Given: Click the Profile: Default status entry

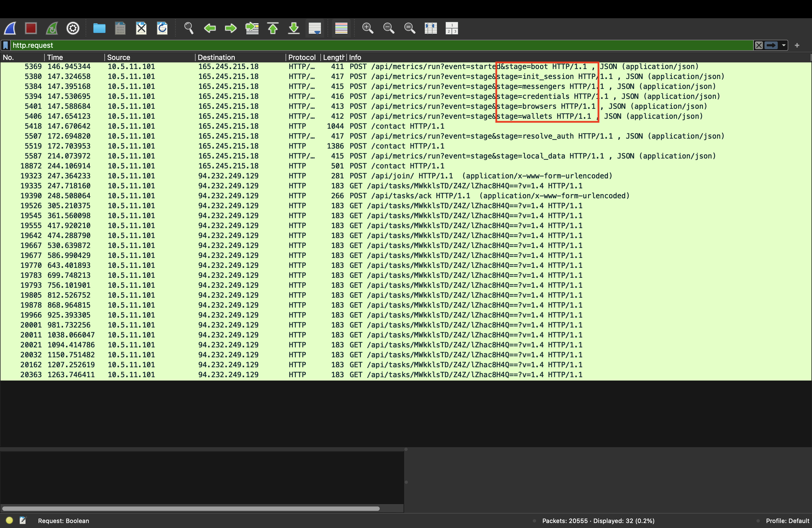Looking at the screenshot, I should point(787,521).
